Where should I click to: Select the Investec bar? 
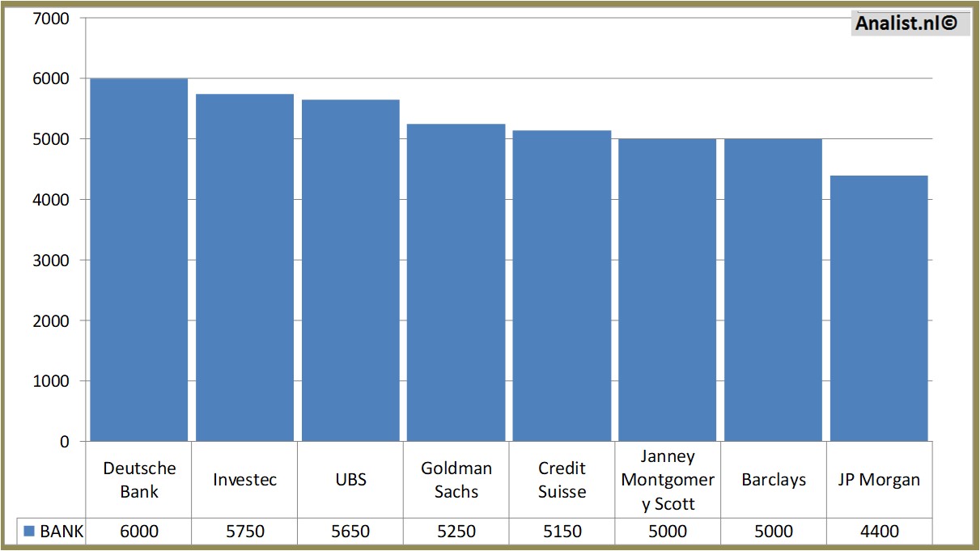(x=244, y=268)
